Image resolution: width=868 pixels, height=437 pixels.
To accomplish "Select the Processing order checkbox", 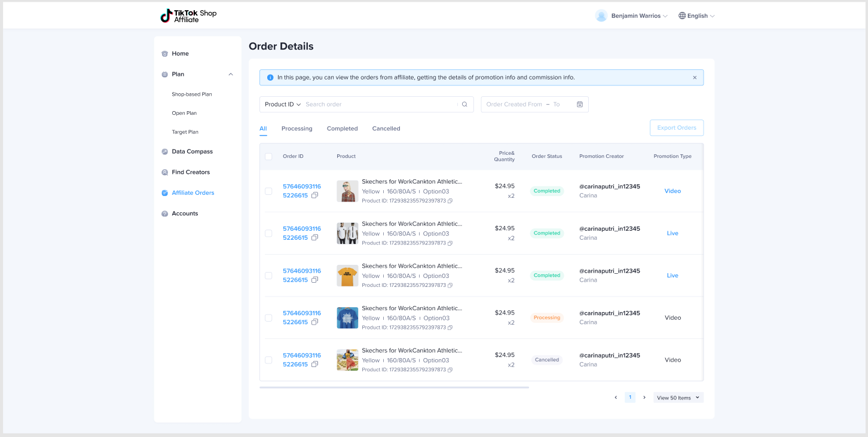I will click(268, 318).
